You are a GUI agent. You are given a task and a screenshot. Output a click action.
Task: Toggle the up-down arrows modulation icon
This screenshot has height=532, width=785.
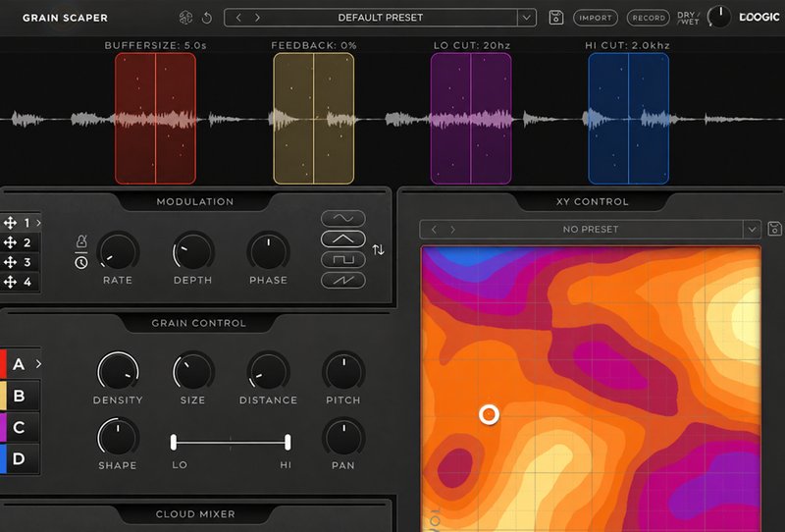click(x=379, y=249)
